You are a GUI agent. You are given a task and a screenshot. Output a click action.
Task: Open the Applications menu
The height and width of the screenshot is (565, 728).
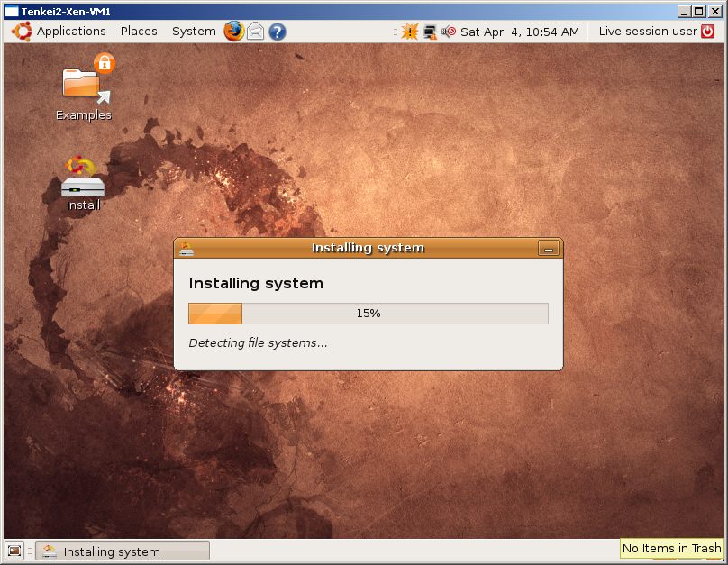click(x=71, y=32)
